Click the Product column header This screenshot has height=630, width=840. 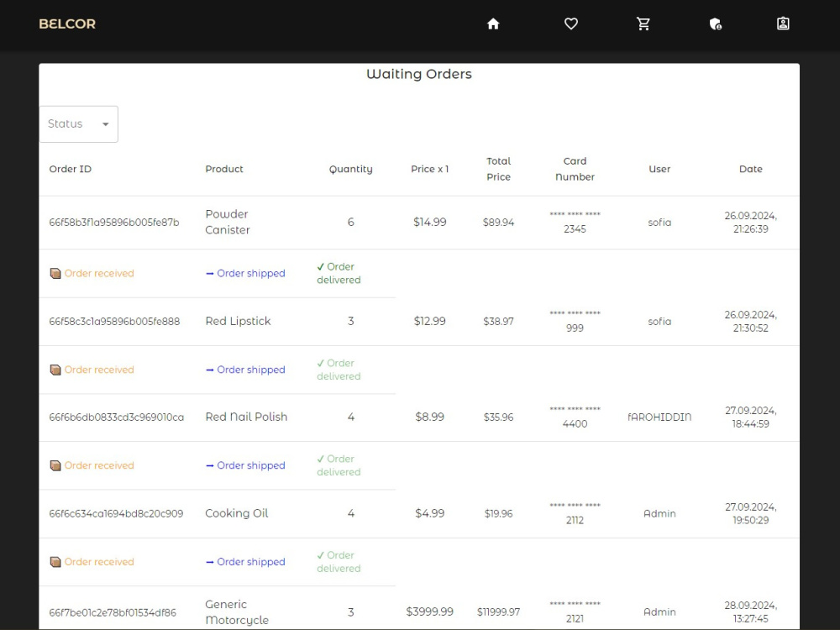coord(224,169)
